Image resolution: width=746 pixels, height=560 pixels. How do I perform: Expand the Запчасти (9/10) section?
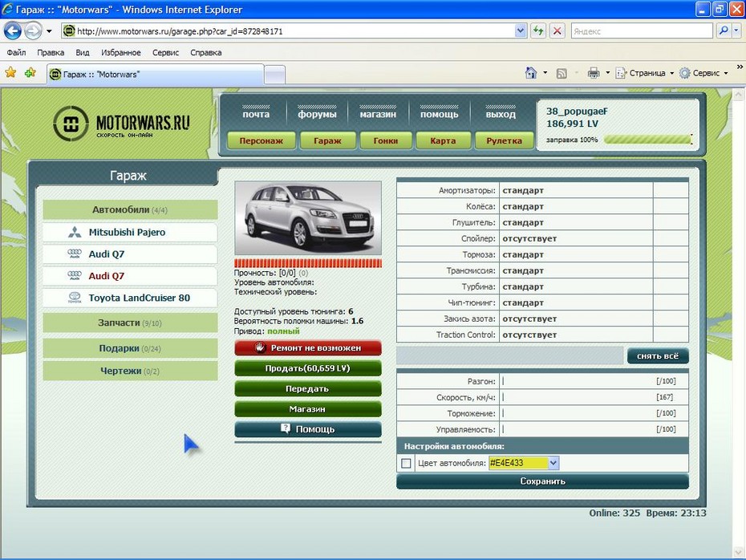[x=130, y=323]
